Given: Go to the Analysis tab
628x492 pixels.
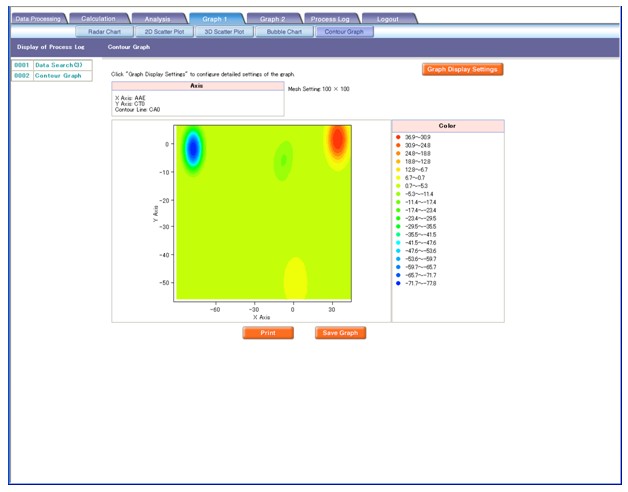Looking at the screenshot, I should pos(157,19).
